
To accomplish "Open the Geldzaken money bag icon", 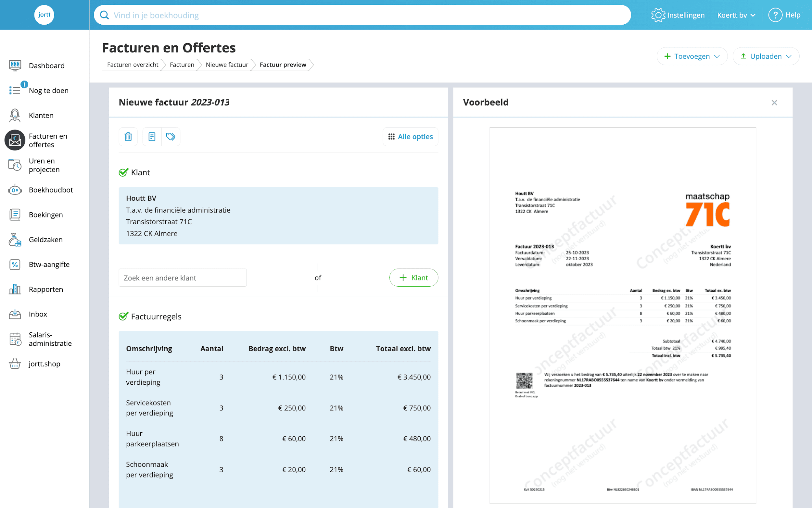I will (15, 240).
